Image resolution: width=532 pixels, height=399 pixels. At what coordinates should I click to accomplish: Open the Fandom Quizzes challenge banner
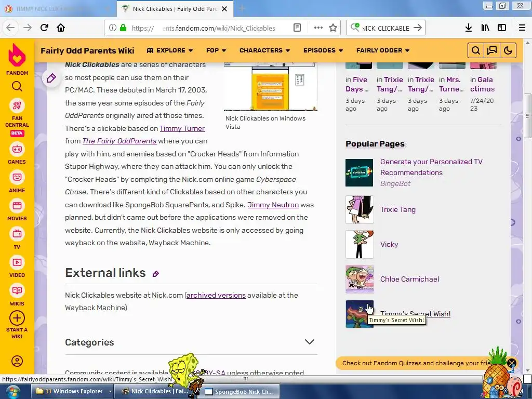coord(416,363)
